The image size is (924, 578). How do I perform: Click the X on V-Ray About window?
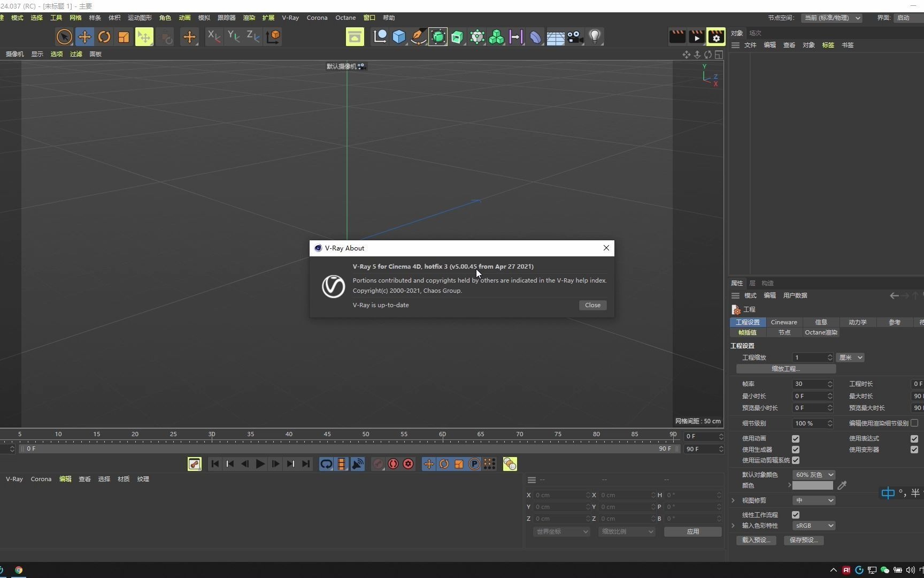point(606,248)
